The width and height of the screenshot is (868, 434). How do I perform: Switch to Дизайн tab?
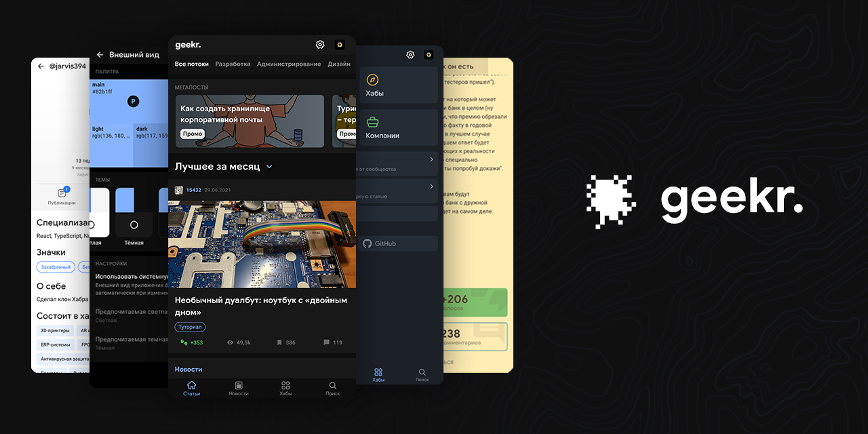[x=339, y=64]
